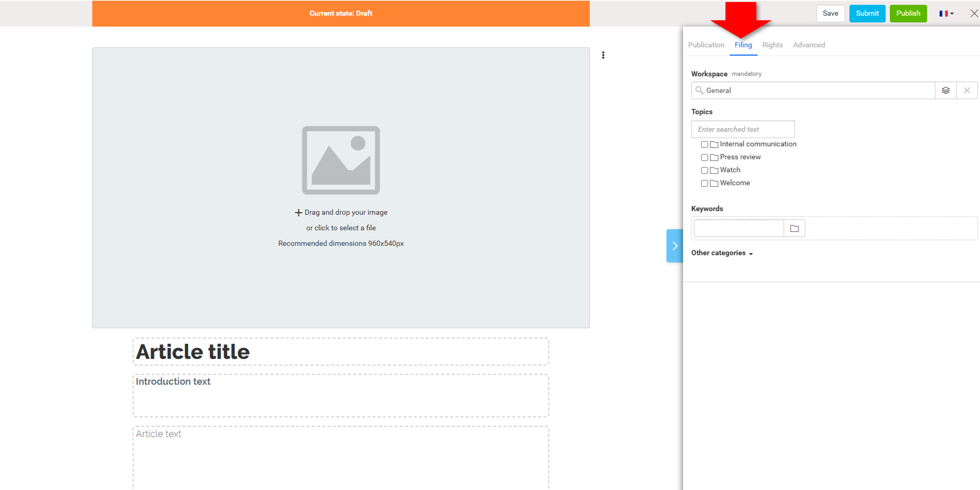Open the French flag language dropdown
This screenshot has height=490, width=980.
946,13
